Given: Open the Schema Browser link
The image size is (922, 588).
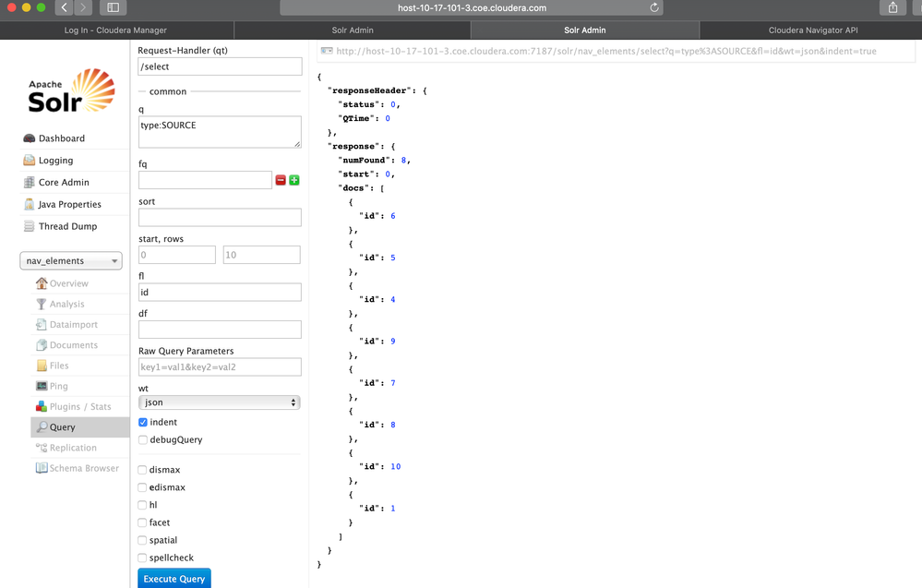Looking at the screenshot, I should coord(84,468).
